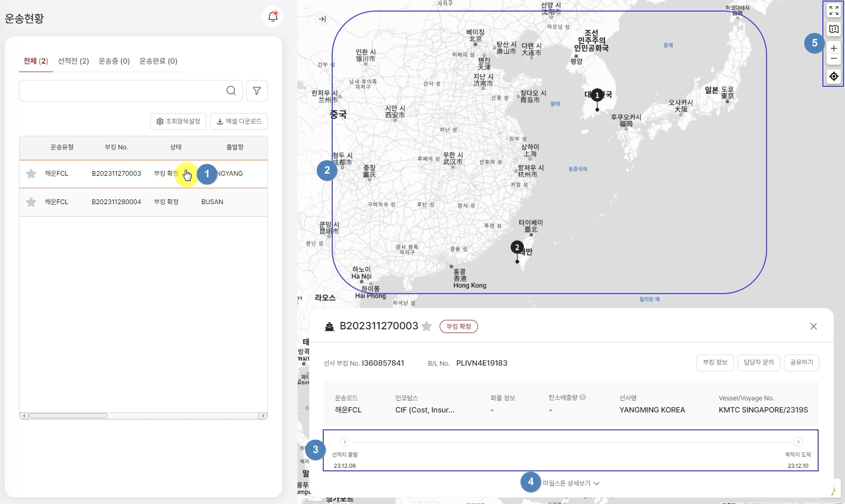Click the 목적지 도착 timeline marker

pyautogui.click(x=798, y=442)
